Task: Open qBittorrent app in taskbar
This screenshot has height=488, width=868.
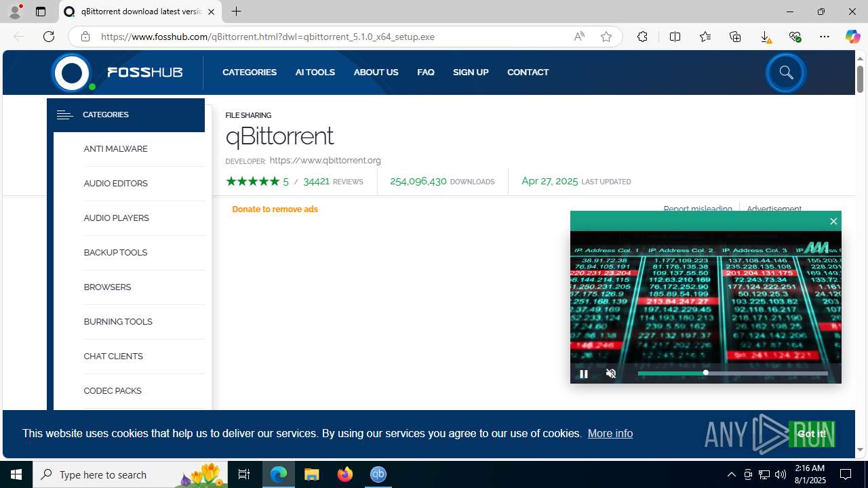Action: (378, 474)
